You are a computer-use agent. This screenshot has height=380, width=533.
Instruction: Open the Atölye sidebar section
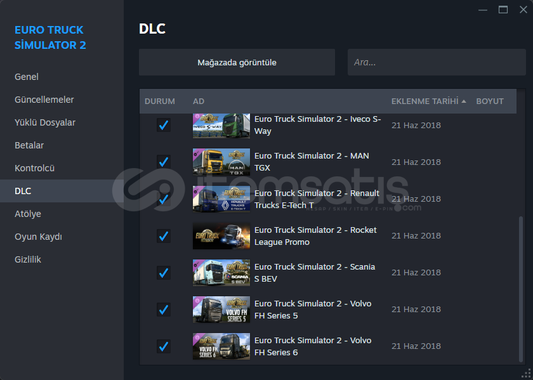click(28, 214)
